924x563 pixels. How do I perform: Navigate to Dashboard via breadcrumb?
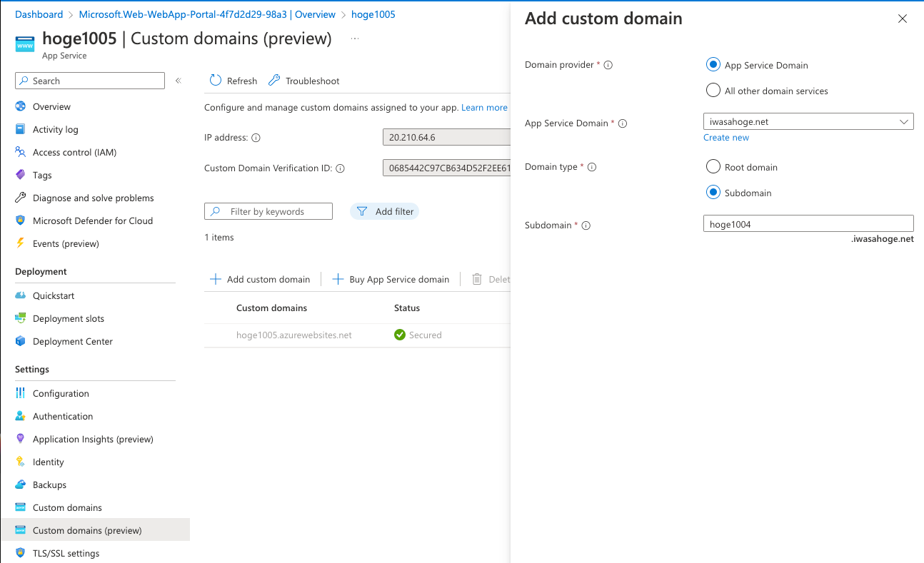[39, 14]
